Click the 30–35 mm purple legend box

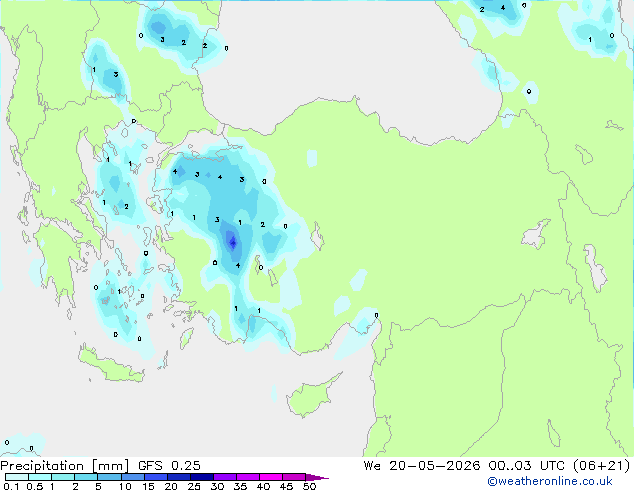tap(224, 477)
